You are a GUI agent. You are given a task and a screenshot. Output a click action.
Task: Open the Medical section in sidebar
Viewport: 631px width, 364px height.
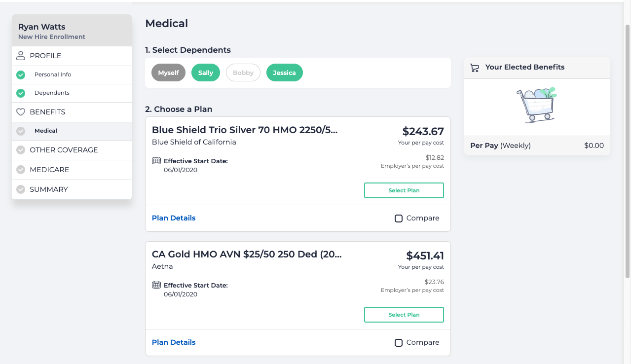[46, 131]
